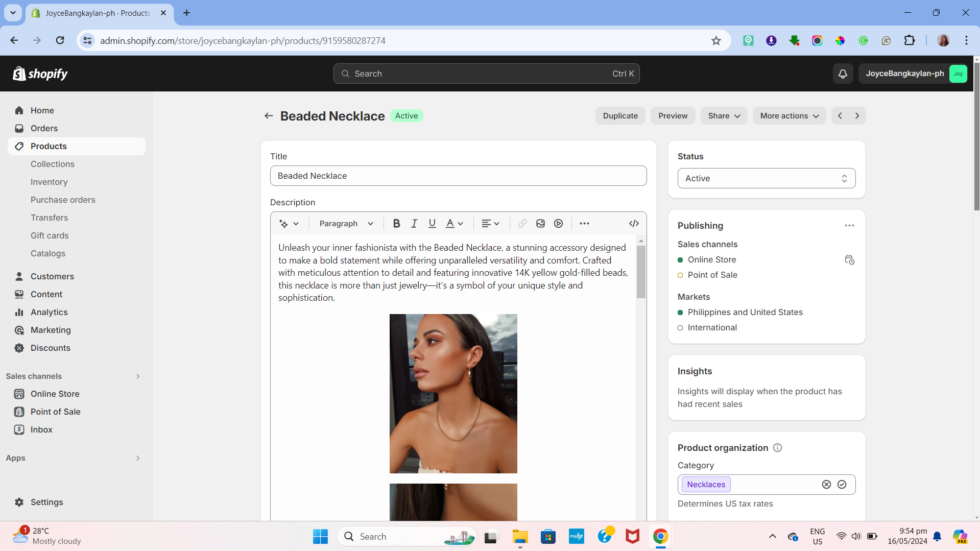Confirm the Necklaces category suggestion

pyautogui.click(x=842, y=485)
